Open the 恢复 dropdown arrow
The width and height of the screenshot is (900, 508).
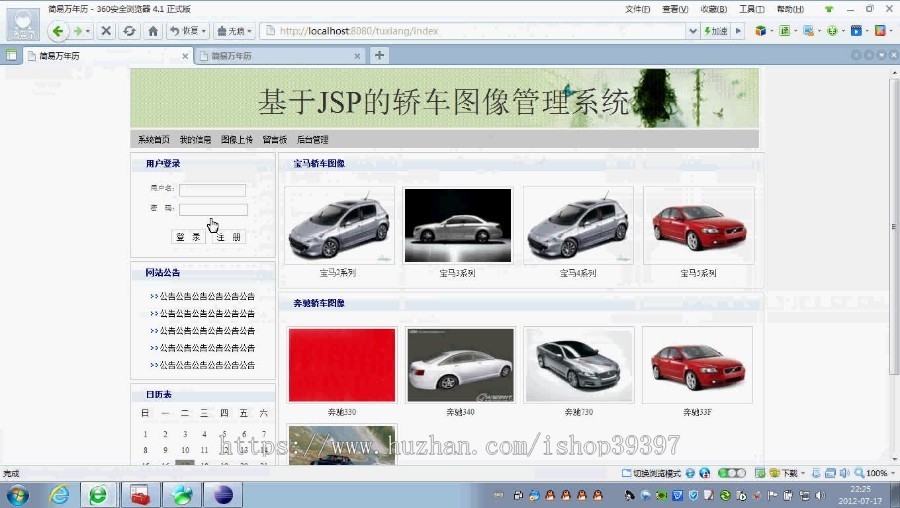(204, 31)
